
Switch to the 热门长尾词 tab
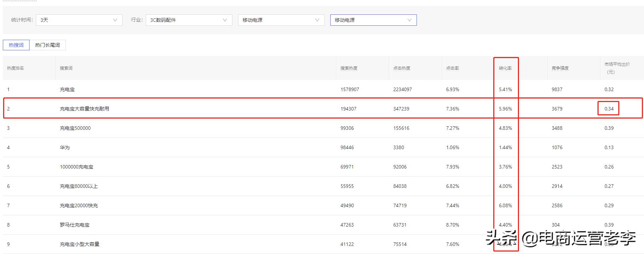48,45
